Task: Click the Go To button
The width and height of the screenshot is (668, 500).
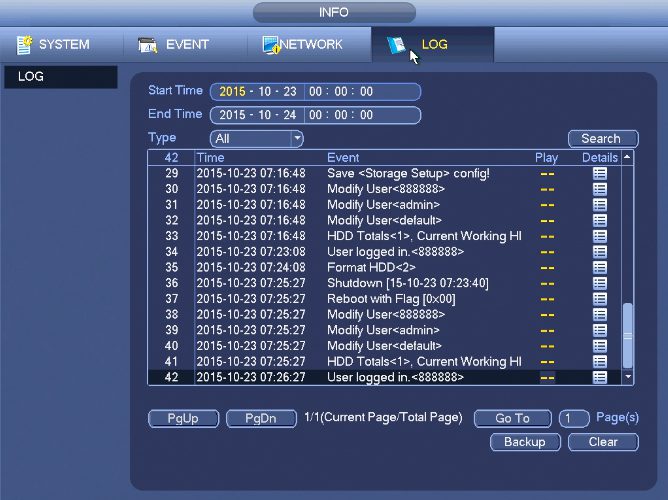Action: tap(513, 418)
